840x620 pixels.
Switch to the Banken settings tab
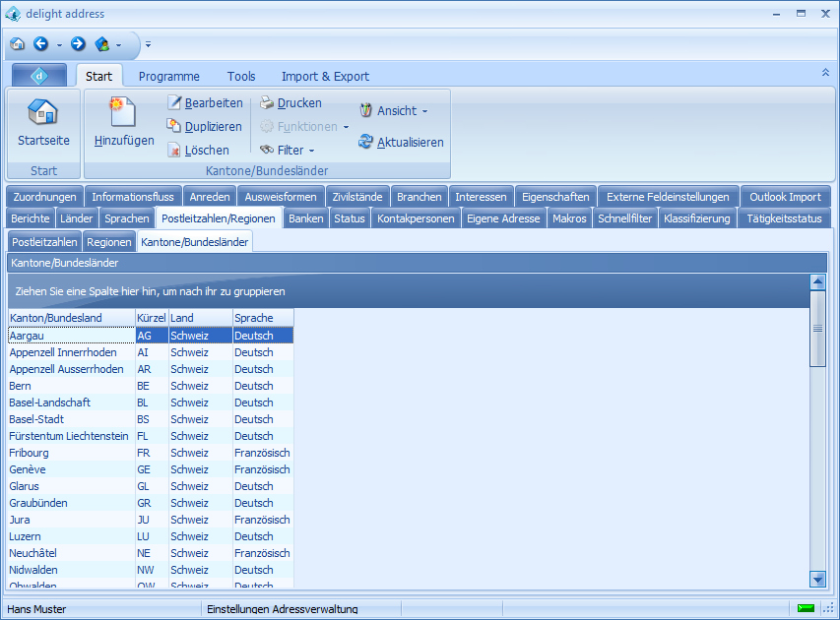(305, 218)
